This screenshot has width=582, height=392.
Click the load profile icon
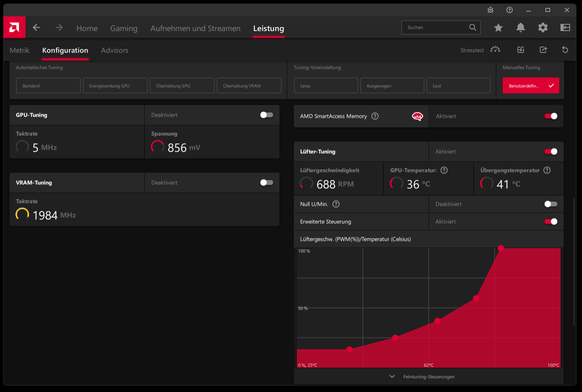coord(521,50)
